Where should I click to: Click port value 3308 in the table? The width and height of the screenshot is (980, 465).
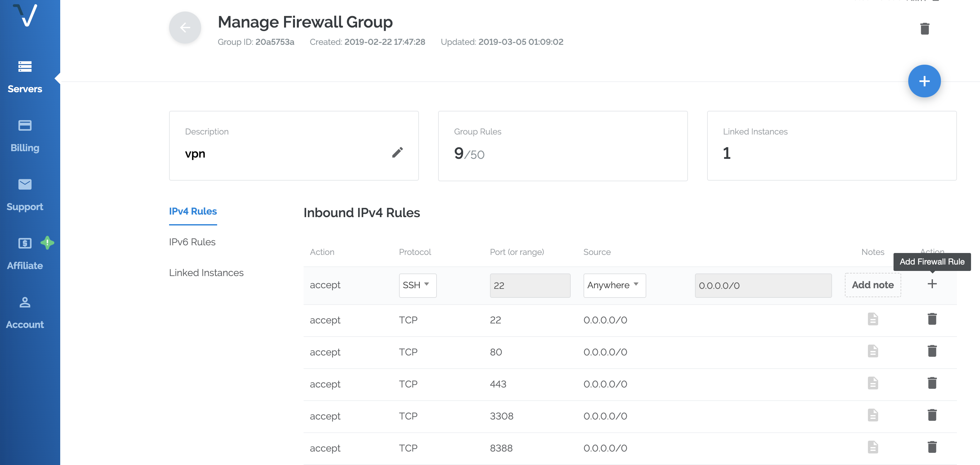pos(502,416)
